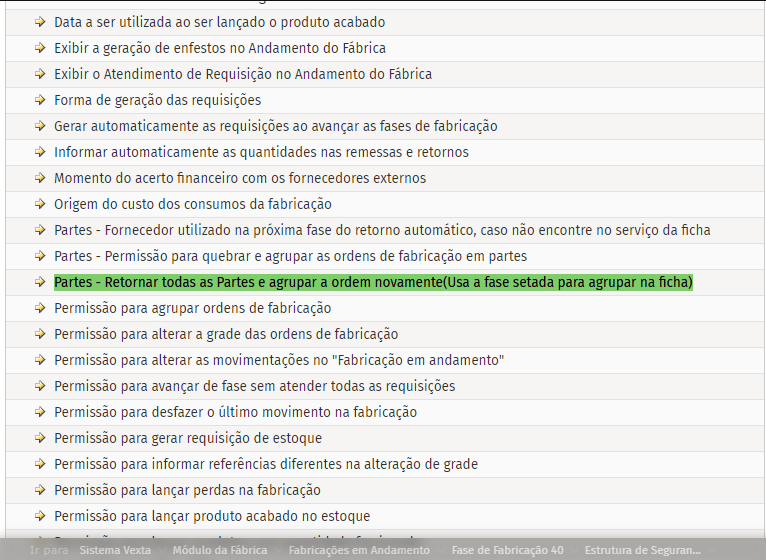Jump to 'Fabricações em Andamento' breadcrumb
The width and height of the screenshot is (766, 560).
[359, 550]
